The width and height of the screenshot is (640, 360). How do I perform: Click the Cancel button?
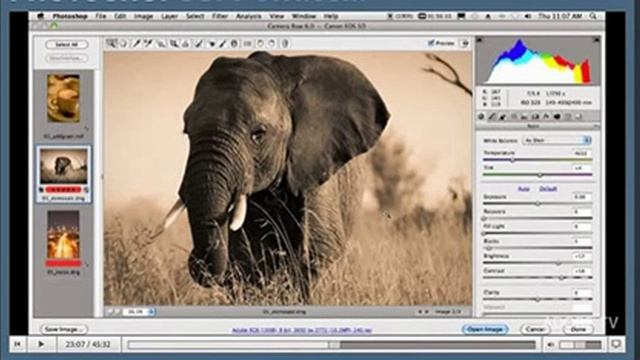535,329
